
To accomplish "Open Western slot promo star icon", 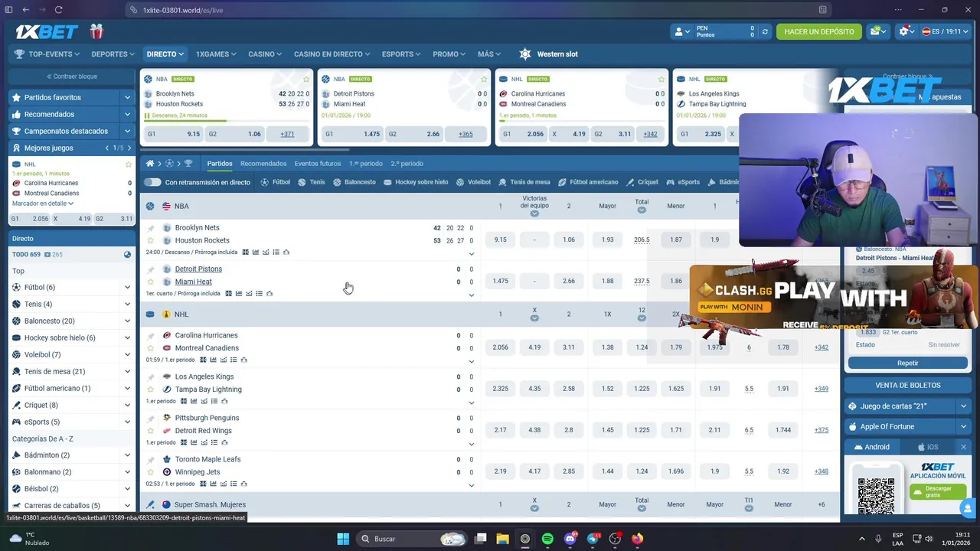I will (x=524, y=54).
